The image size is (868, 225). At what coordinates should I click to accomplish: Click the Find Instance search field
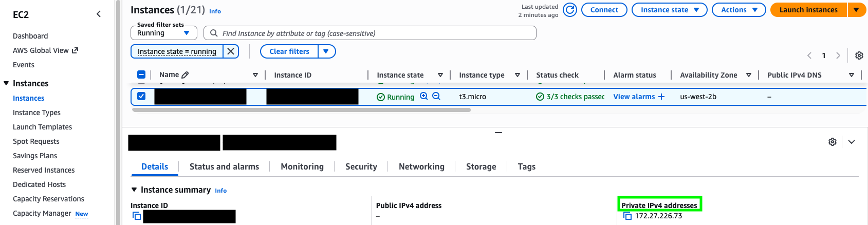click(370, 33)
